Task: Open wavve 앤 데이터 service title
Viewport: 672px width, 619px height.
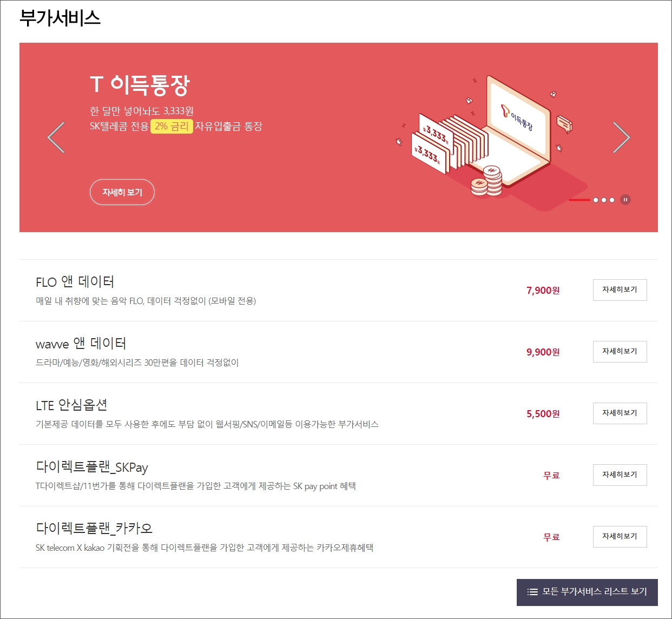Action: coord(81,344)
